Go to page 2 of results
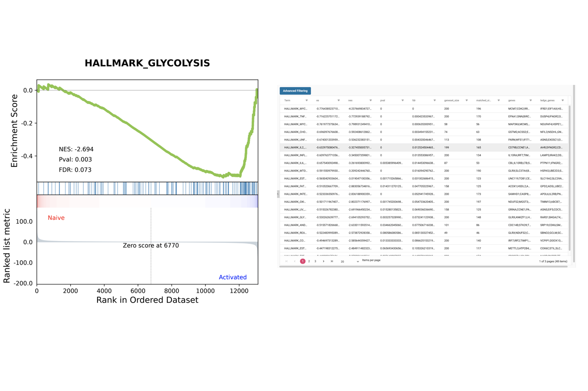The height and width of the screenshot is (391, 588). [x=309, y=261]
